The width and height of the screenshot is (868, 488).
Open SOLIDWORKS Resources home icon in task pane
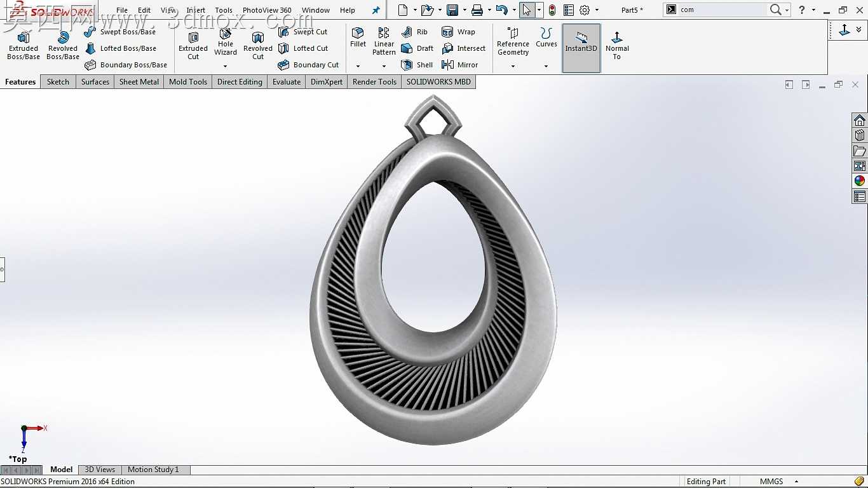[x=860, y=121]
